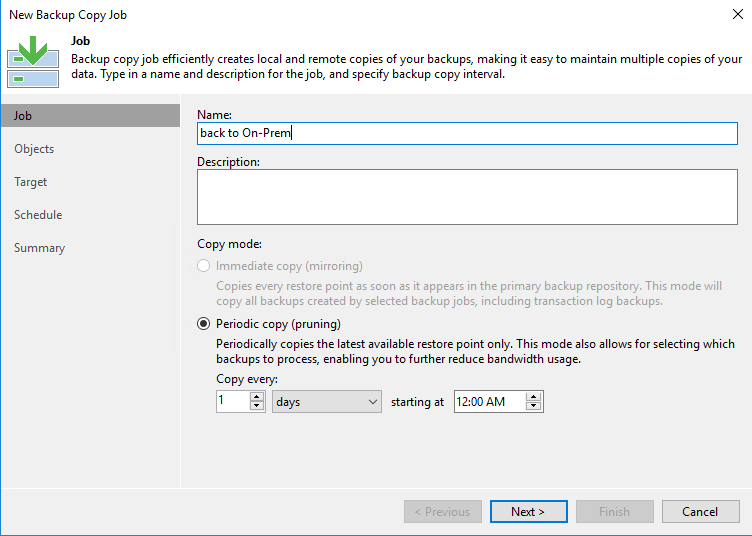Go to the Job wizard step
Image resolution: width=752 pixels, height=536 pixels.
coord(23,116)
